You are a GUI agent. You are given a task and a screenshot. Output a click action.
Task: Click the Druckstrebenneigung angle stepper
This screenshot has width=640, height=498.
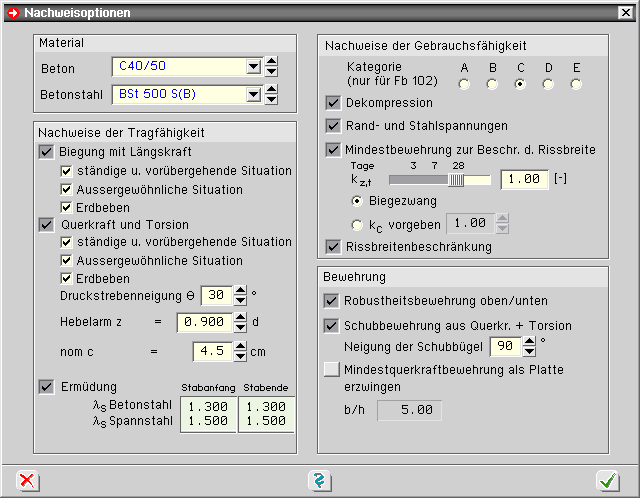coord(239,295)
